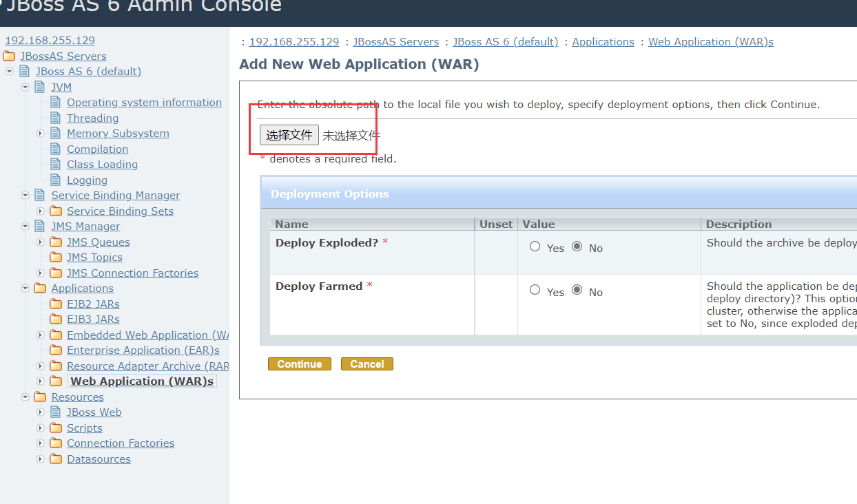Click the folder icon beside EJB3 JARs

pos(56,319)
